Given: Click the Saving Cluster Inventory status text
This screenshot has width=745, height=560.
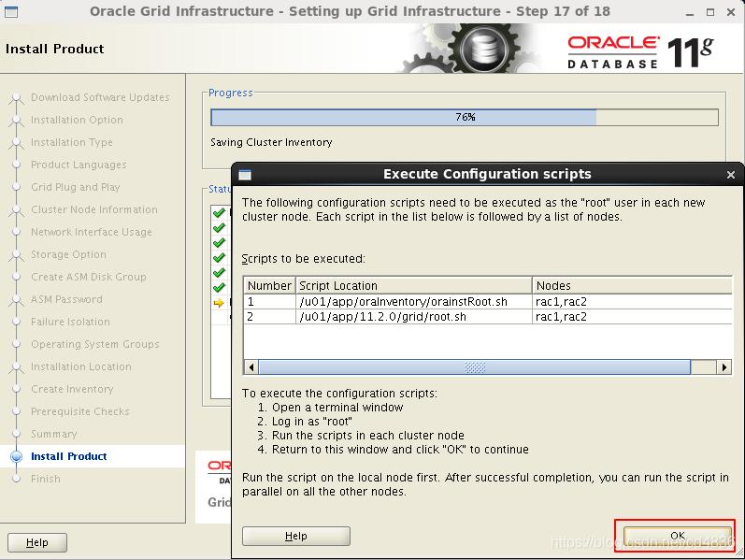Looking at the screenshot, I should [271, 142].
